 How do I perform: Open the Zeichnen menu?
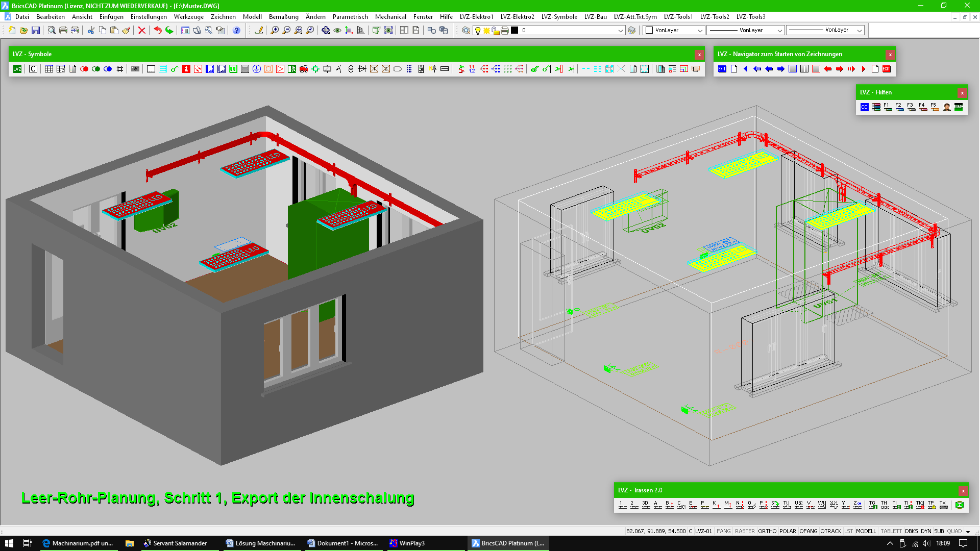point(223,17)
